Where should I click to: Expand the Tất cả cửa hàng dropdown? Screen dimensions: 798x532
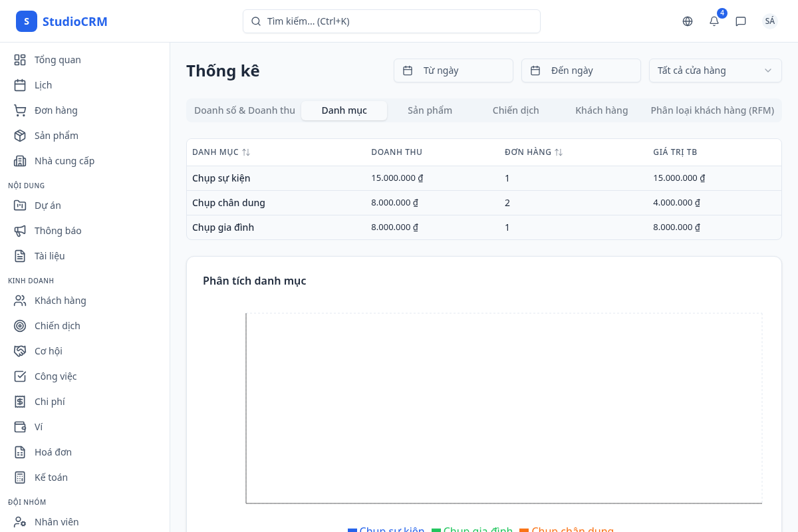point(715,70)
